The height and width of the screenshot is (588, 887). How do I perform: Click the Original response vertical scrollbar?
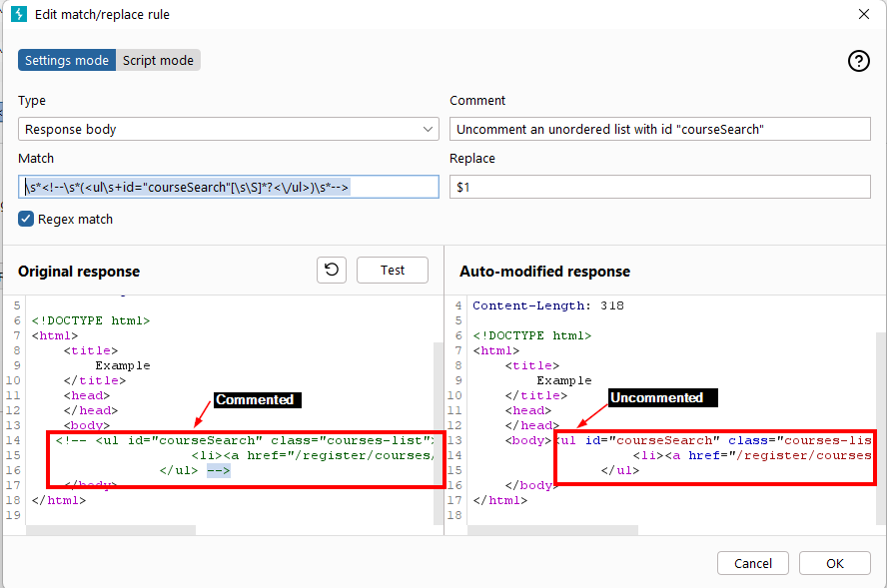coord(438,429)
